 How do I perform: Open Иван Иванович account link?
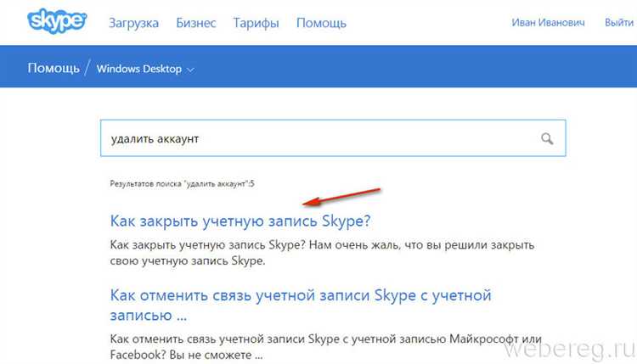pos(548,23)
